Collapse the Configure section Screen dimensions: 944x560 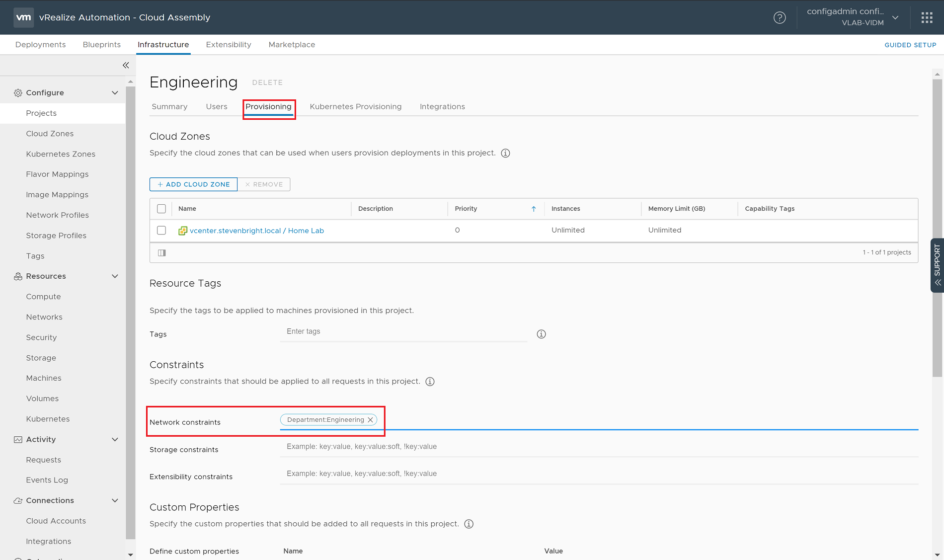point(115,92)
